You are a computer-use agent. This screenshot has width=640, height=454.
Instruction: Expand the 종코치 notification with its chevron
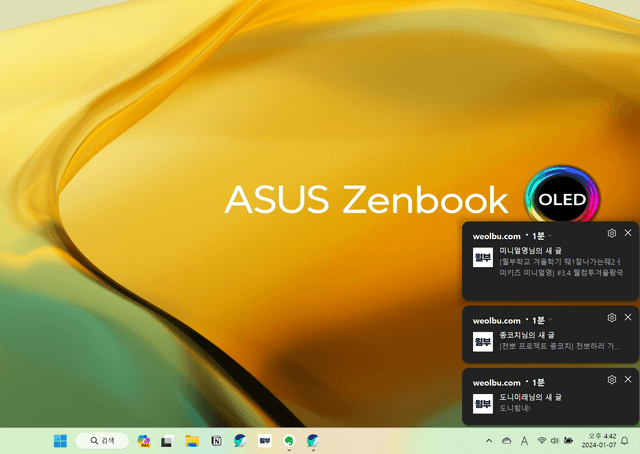tap(550, 320)
